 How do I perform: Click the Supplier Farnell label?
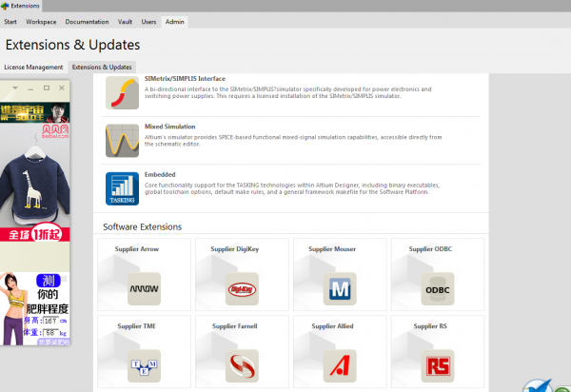[x=235, y=326]
